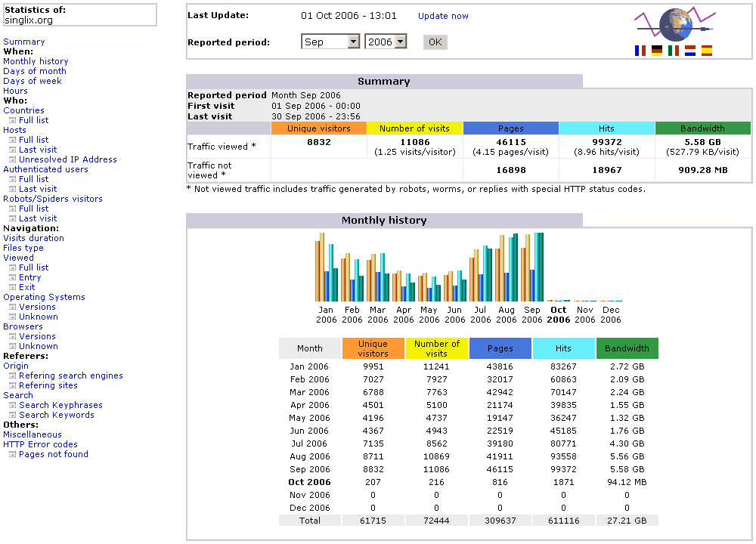The height and width of the screenshot is (544, 756).
Task: Open the month dropdown showing Sep
Action: pyautogui.click(x=330, y=42)
